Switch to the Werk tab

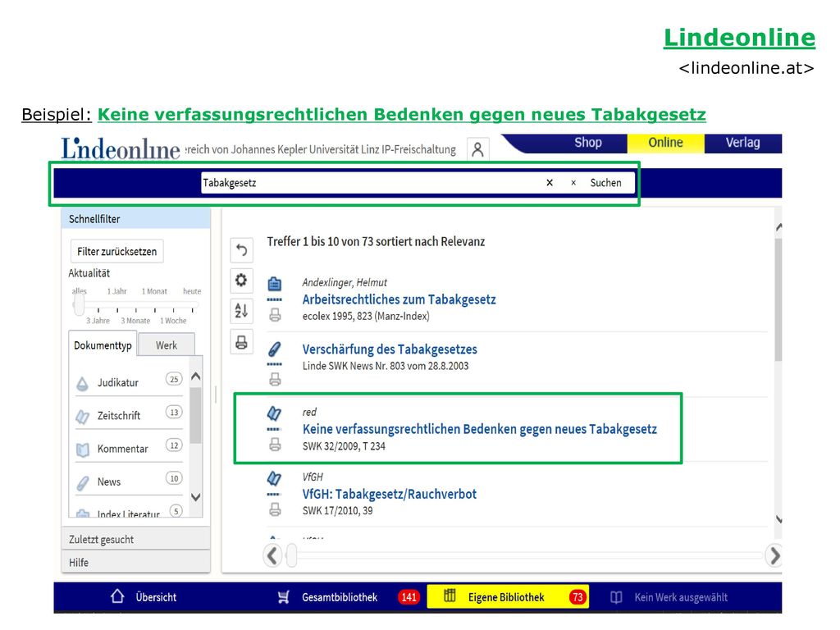click(x=166, y=345)
